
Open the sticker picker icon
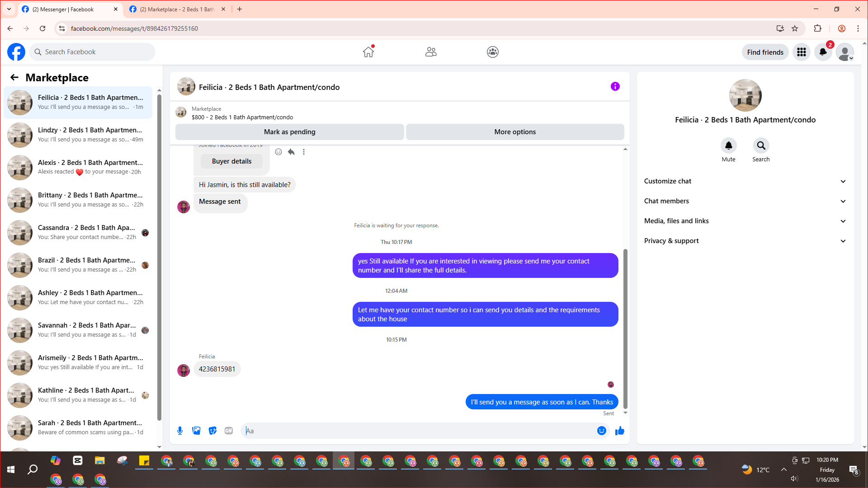click(212, 431)
